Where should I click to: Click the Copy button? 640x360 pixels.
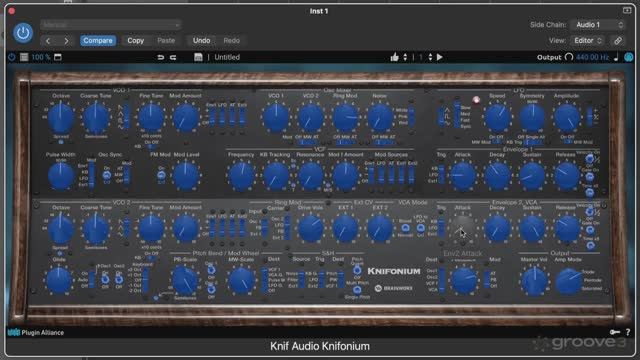tap(136, 40)
